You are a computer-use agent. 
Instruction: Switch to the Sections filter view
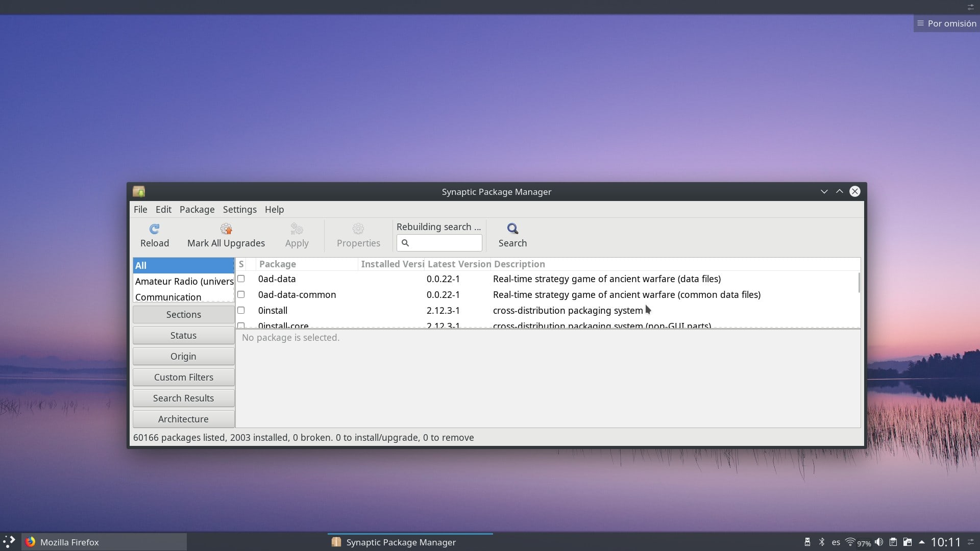point(183,314)
